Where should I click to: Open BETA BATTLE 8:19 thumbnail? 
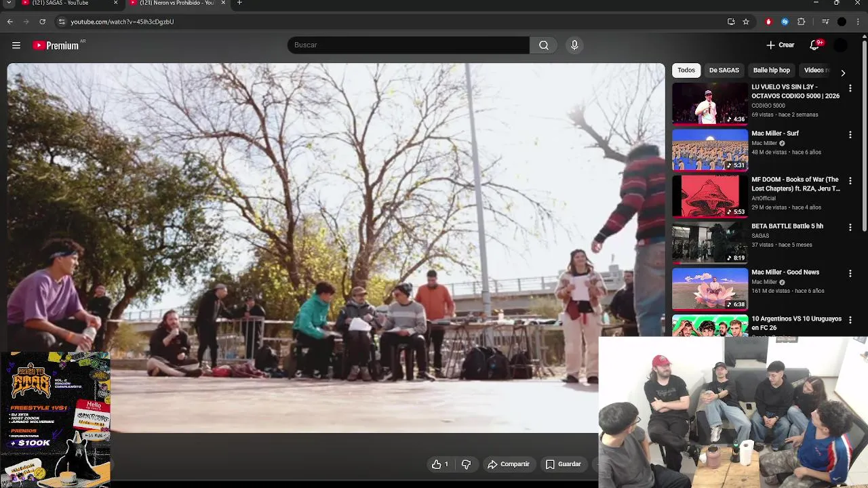[x=710, y=242]
